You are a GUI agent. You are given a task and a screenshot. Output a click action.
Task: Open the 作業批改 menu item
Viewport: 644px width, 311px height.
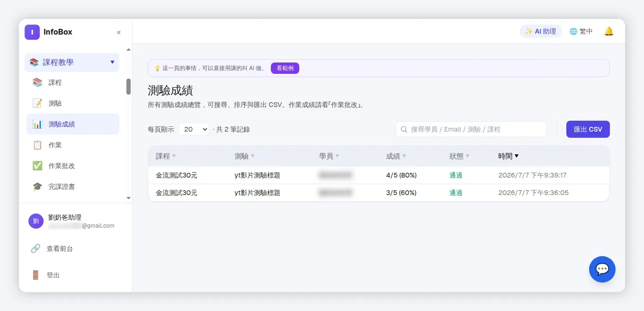pos(73,166)
